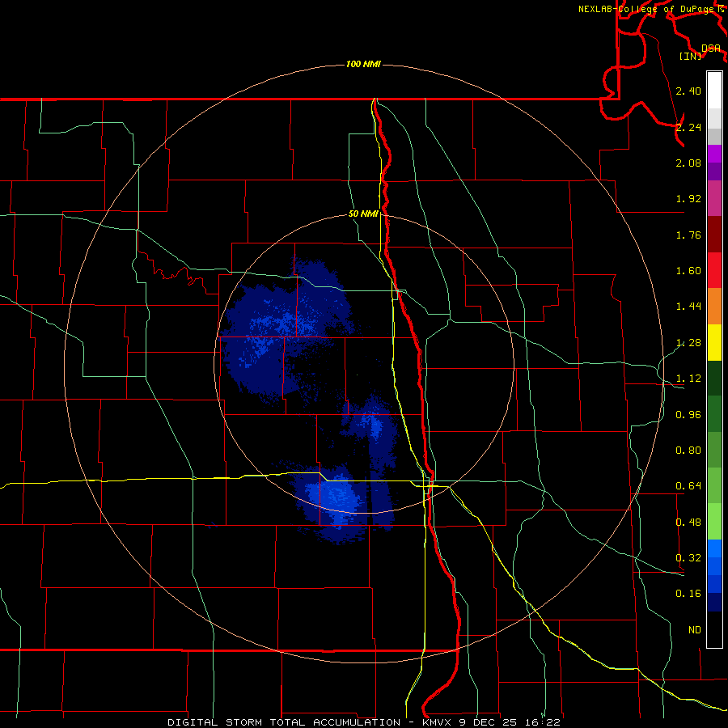Click the 1.12 legend value
Viewport: 728px width, 728px height.
pos(688,379)
